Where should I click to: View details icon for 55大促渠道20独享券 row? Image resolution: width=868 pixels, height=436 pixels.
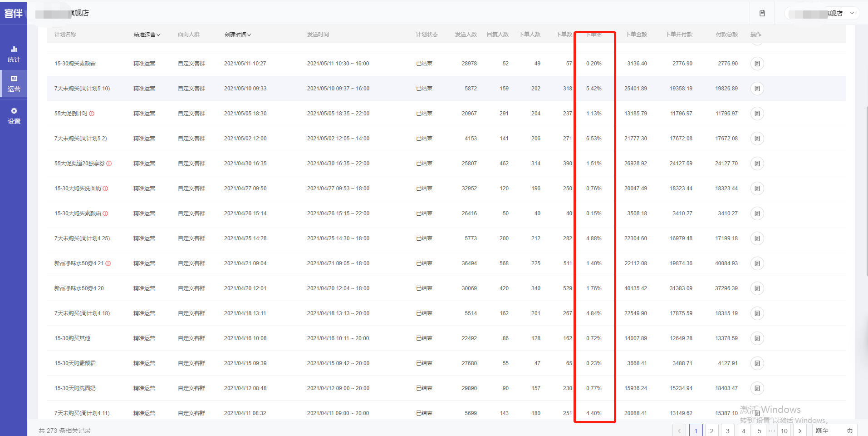[757, 163]
